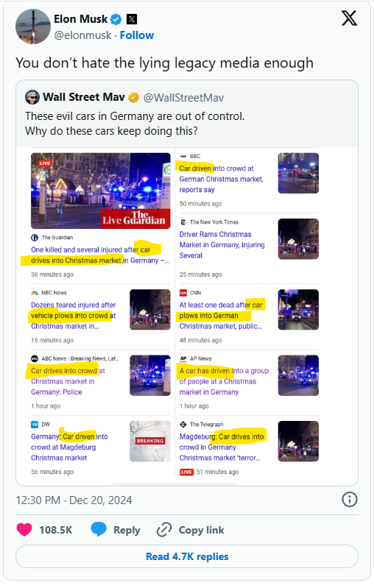Open the info circle icon
The width and height of the screenshot is (374, 588).
tap(349, 500)
